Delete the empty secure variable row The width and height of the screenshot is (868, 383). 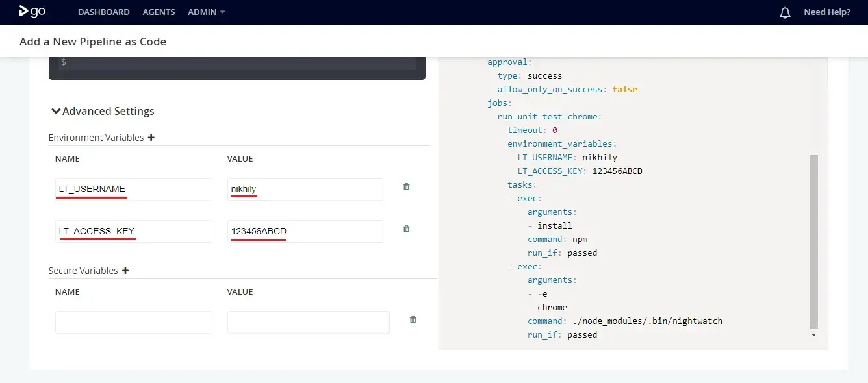pos(413,320)
